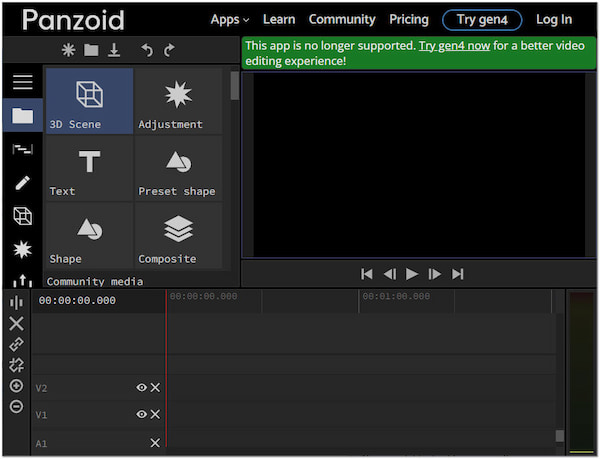
Task: Add an Adjustment layer item
Action: (x=178, y=101)
